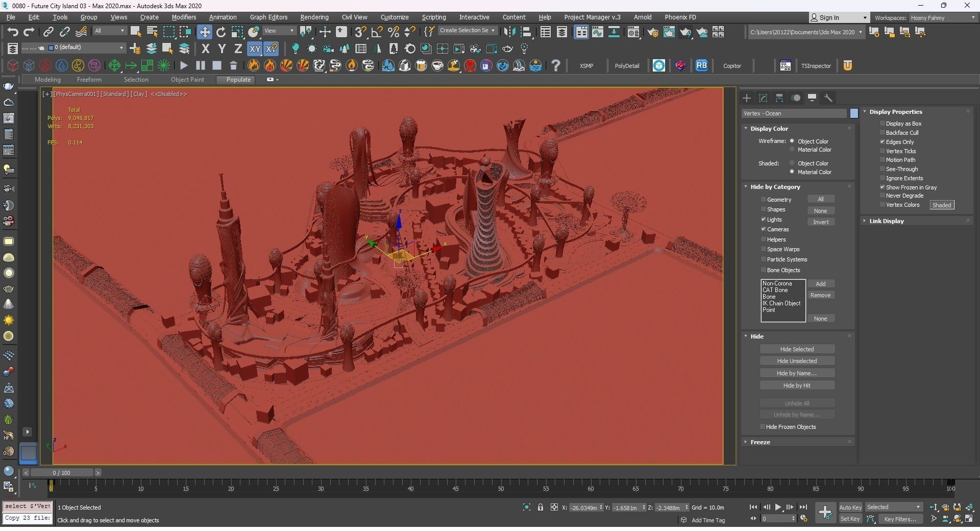Open the Phoenix FD menu
This screenshot has width=980, height=531.
(680, 17)
